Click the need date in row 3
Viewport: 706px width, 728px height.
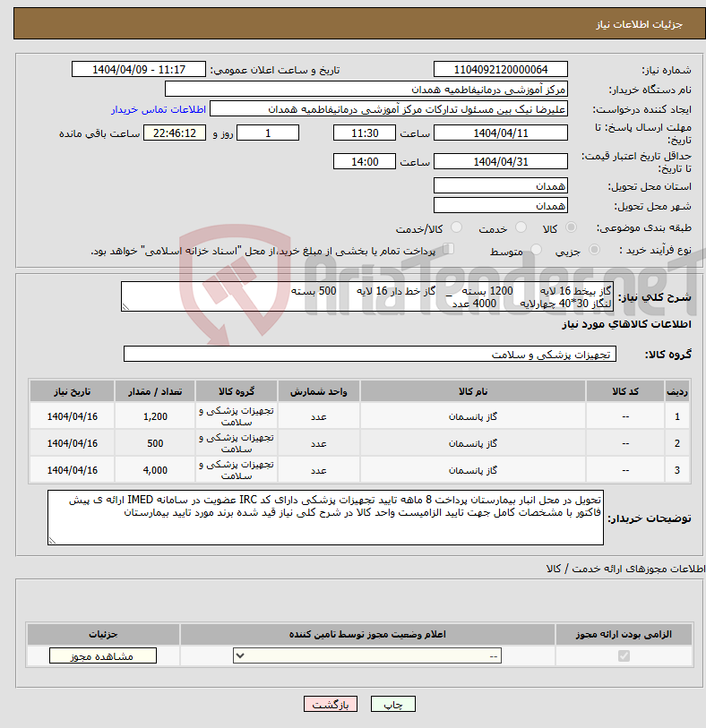point(72,470)
